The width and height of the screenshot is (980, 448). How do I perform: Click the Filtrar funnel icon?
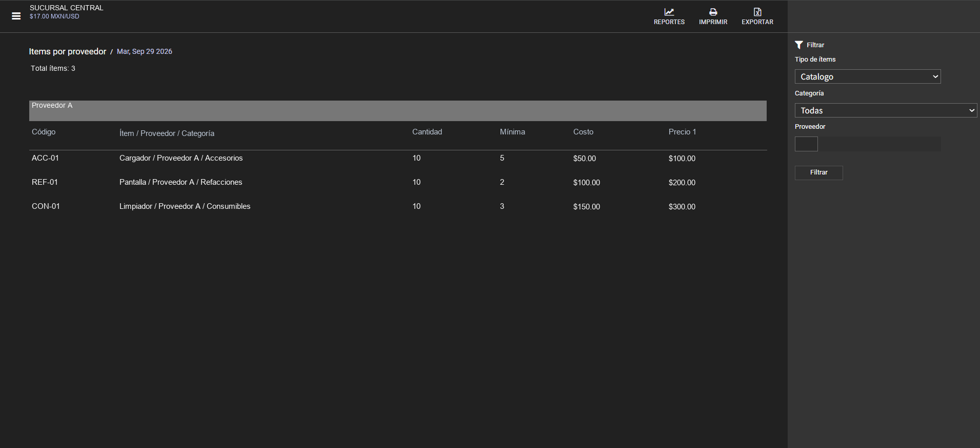[798, 45]
